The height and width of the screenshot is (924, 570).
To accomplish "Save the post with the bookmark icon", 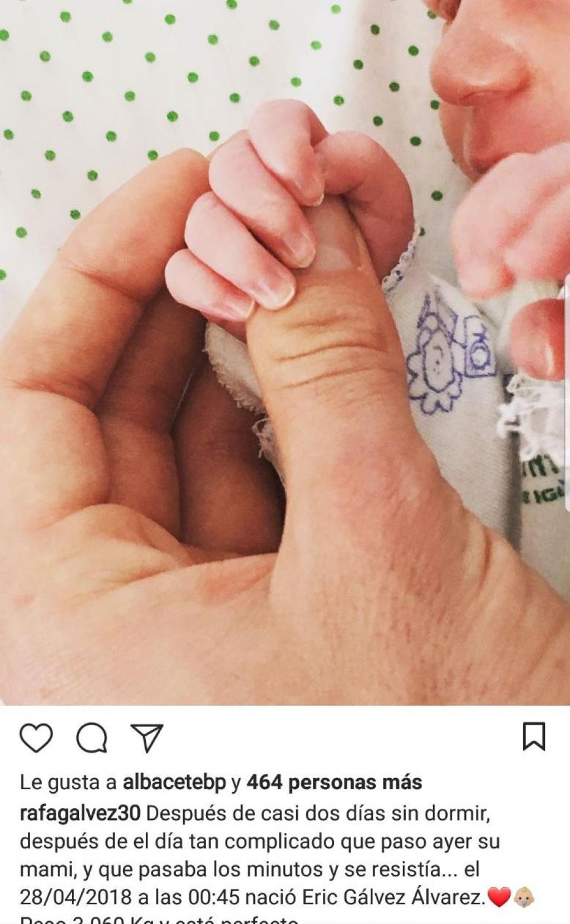I will pos(534,737).
